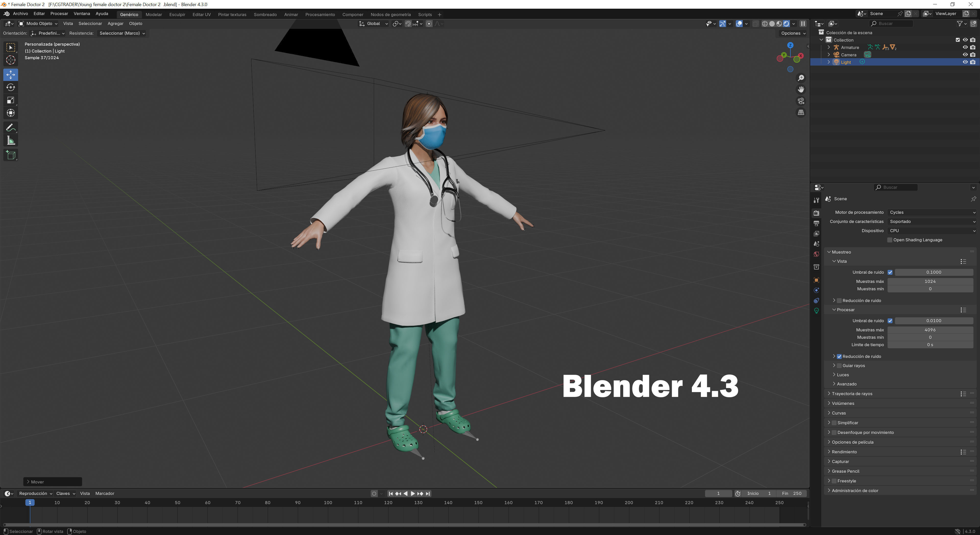Pause viewport render preview

coord(803,23)
